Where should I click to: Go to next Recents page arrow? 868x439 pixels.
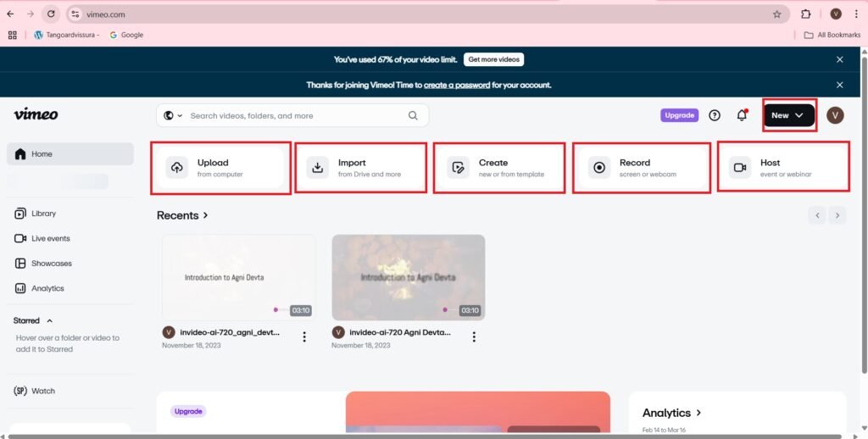(x=837, y=215)
